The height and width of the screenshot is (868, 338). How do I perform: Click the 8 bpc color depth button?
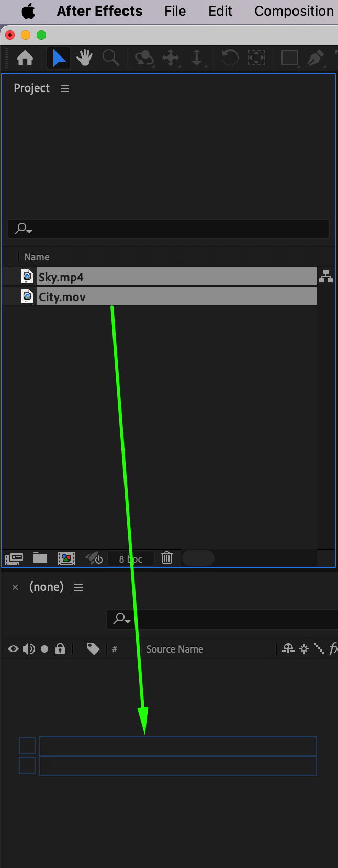point(130,558)
